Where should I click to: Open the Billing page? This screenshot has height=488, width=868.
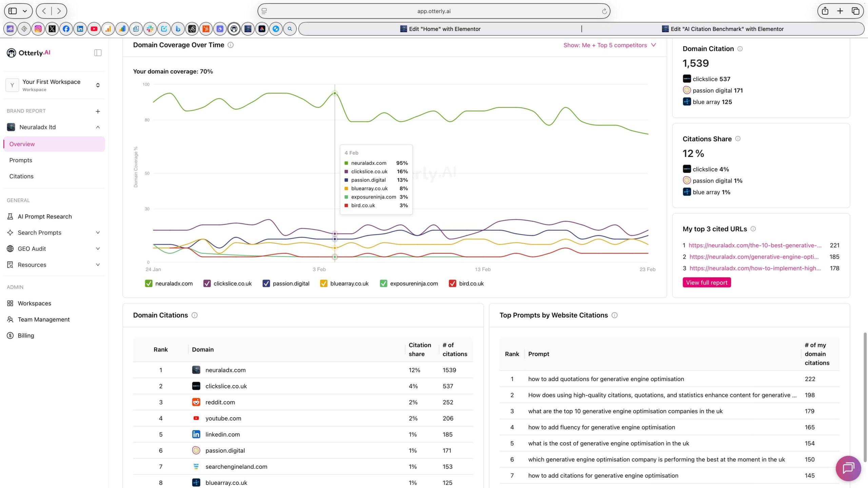26,335
